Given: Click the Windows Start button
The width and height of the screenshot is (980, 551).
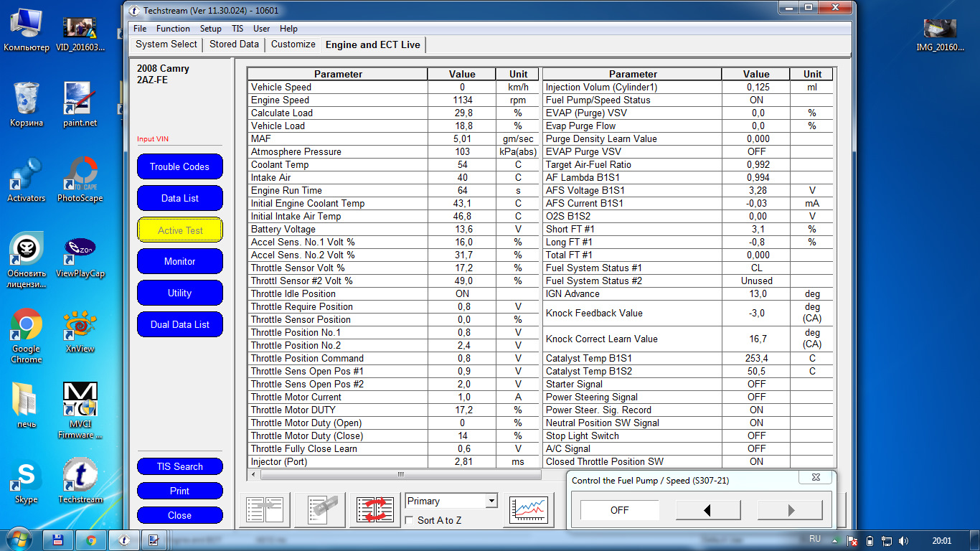Looking at the screenshot, I should [x=19, y=540].
